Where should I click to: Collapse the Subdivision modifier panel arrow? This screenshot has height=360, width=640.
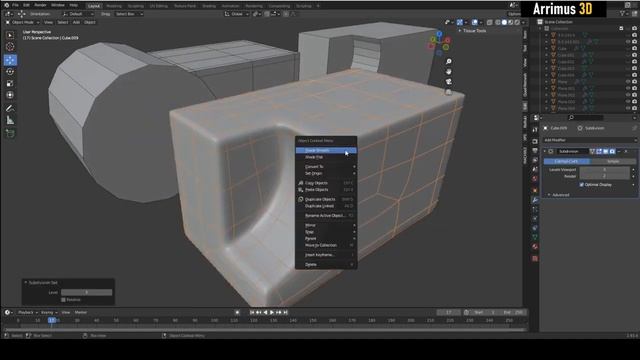[x=544, y=151]
